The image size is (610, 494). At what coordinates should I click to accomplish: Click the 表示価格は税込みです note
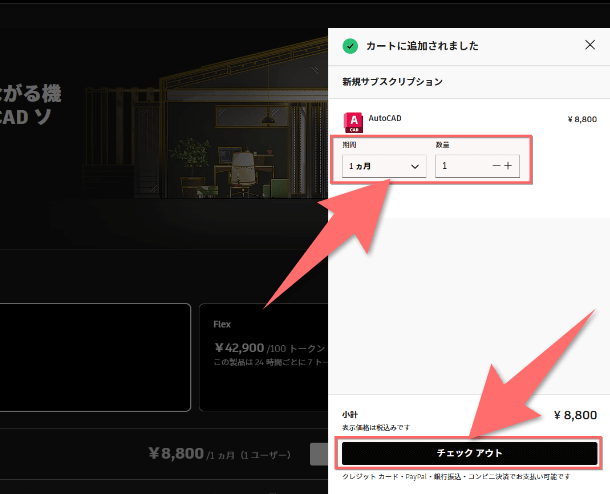[x=376, y=427]
